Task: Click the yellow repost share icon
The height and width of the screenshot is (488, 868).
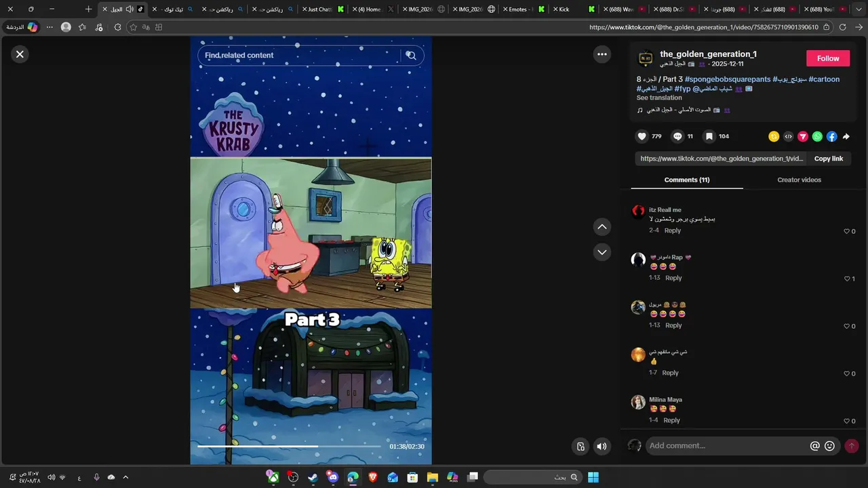Action: tap(774, 136)
